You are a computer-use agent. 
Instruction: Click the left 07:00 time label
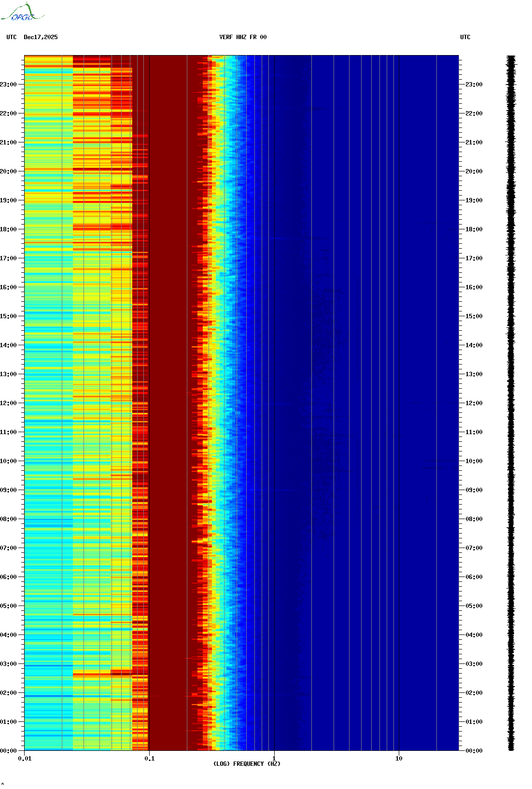[x=8, y=548]
